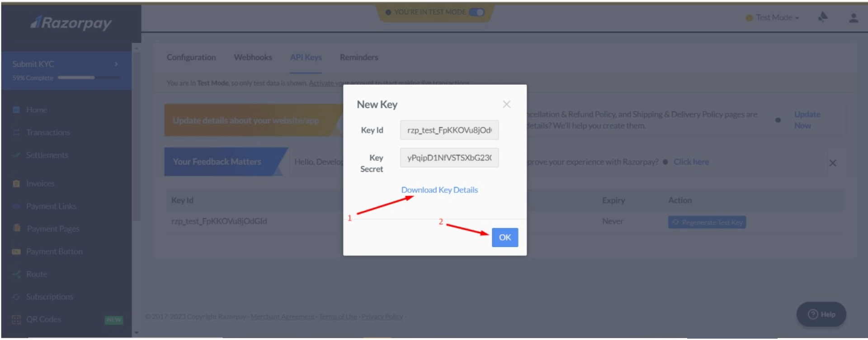Expand the Submit KYC chevron

point(116,64)
